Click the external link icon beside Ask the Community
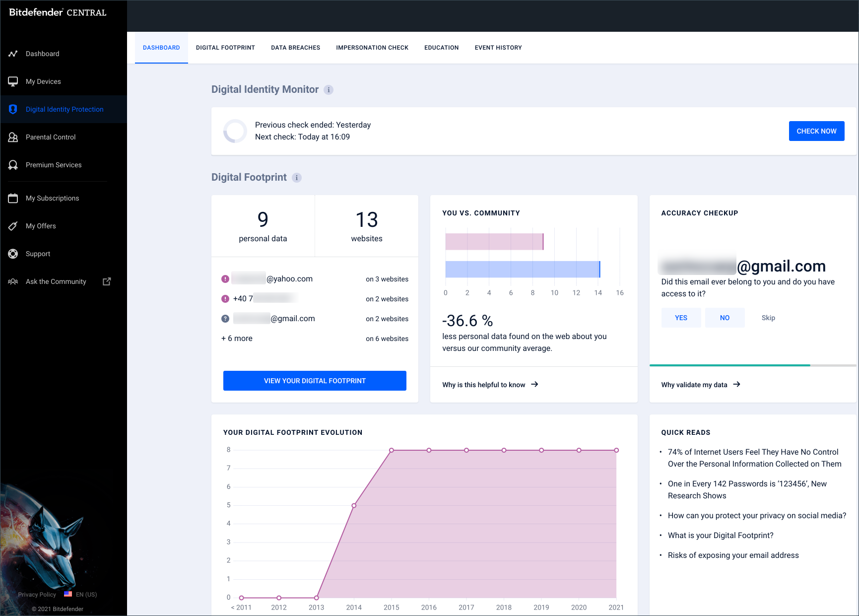The image size is (859, 616). click(107, 281)
